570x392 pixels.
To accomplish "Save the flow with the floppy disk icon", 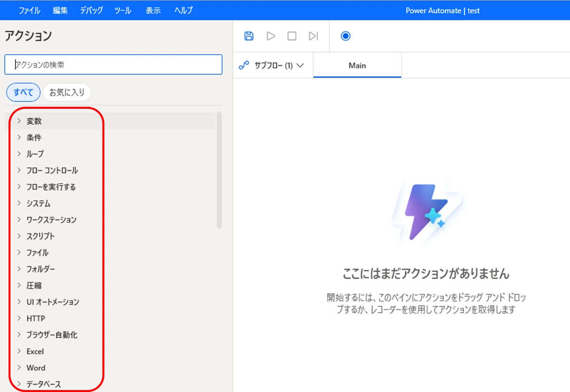I will (x=249, y=36).
